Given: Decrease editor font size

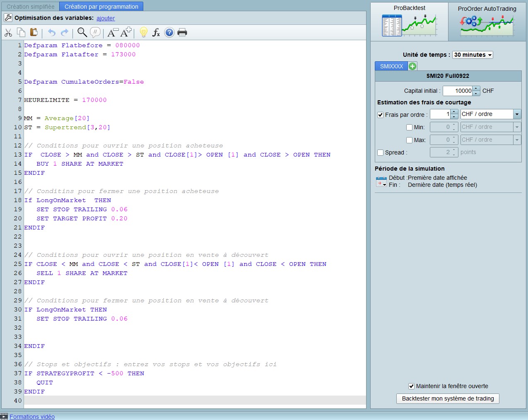Looking at the screenshot, I should point(113,33).
